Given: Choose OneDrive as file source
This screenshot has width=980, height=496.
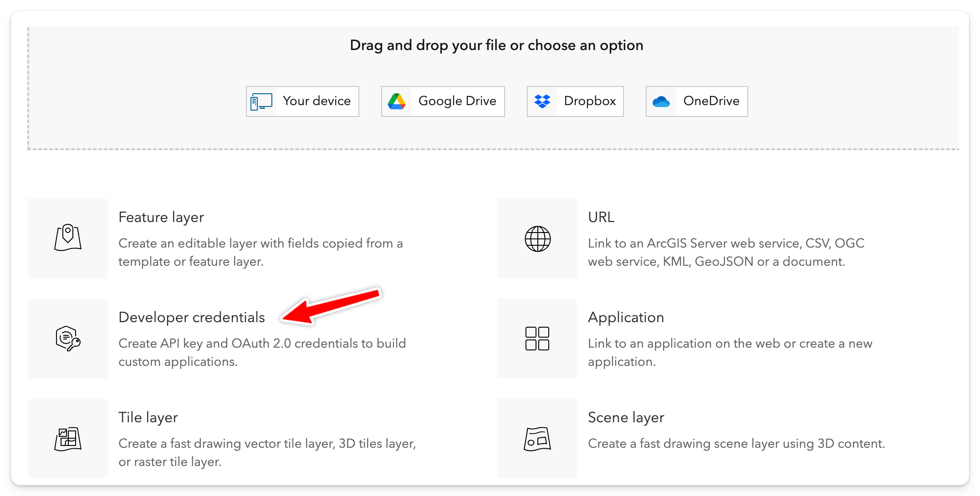Looking at the screenshot, I should pos(711,101).
